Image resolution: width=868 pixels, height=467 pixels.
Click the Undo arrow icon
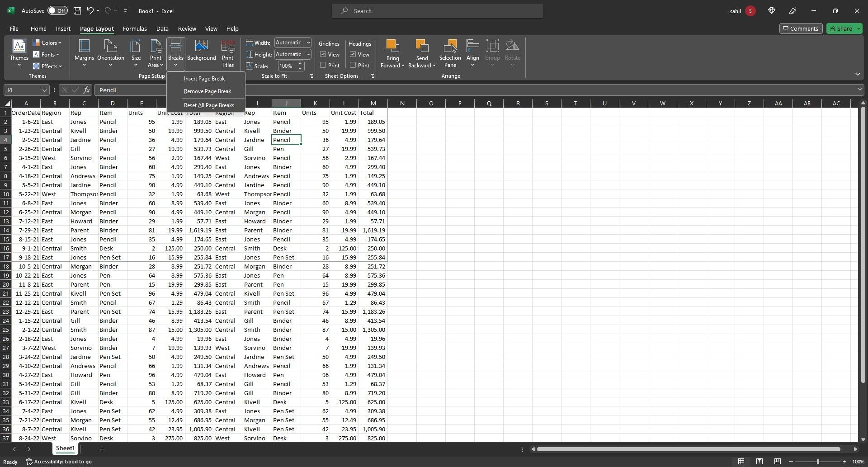(x=90, y=11)
